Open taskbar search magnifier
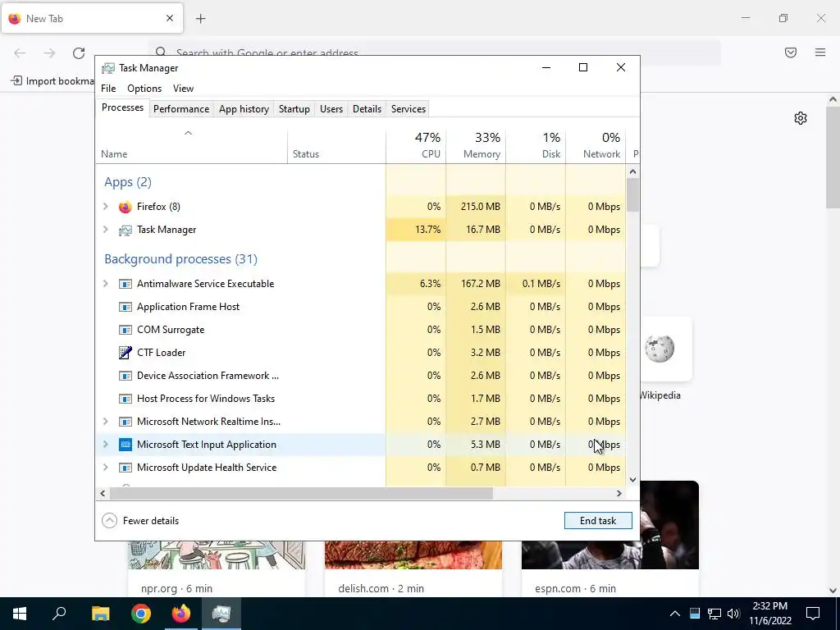This screenshot has height=630, width=840. (x=59, y=613)
